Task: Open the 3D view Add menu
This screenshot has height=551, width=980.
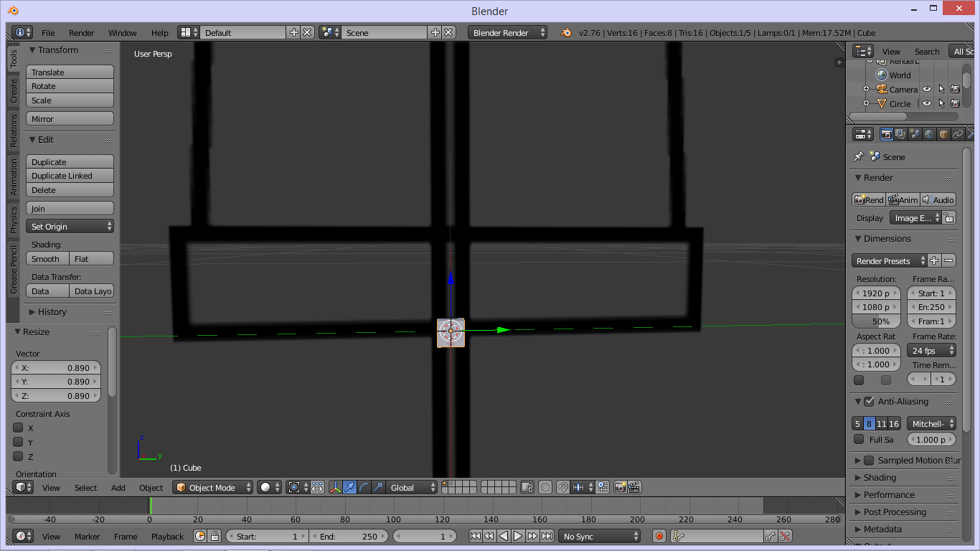Action: 118,487
